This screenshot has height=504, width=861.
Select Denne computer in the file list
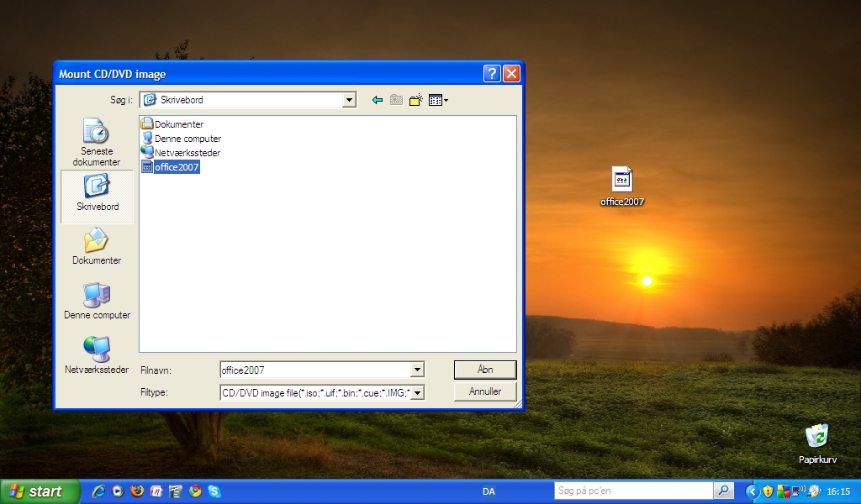(x=187, y=139)
